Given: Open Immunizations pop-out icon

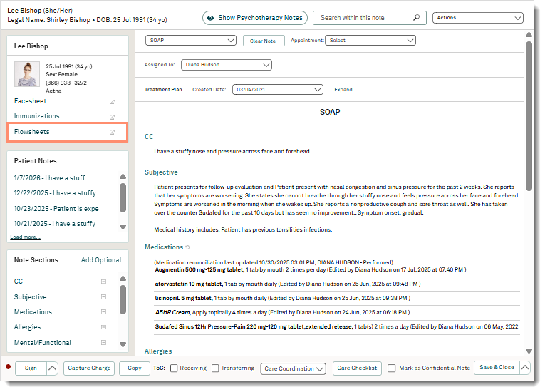Looking at the screenshot, I should click(112, 117).
